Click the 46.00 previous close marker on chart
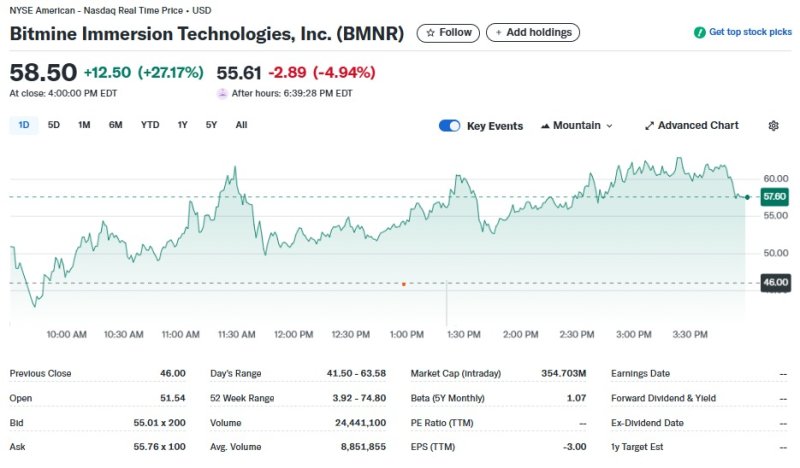The width and height of the screenshot is (800, 468). pos(774,284)
